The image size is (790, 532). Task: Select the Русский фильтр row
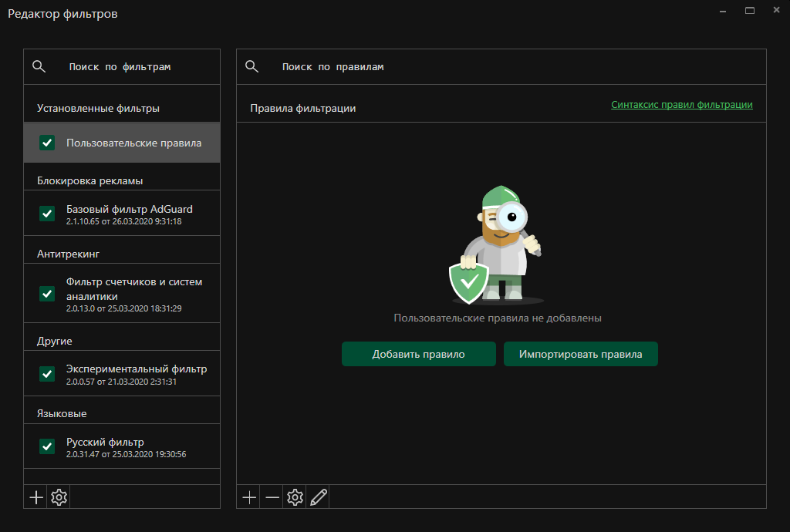coord(122,446)
